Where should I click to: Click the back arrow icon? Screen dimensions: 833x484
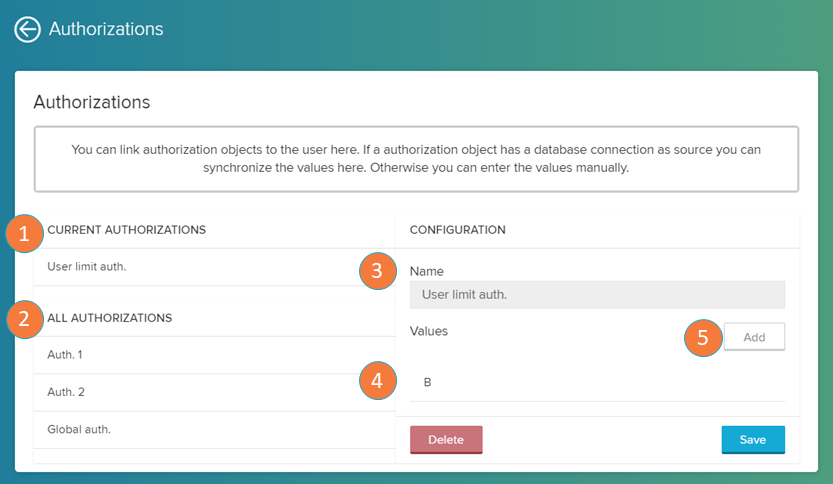(27, 30)
